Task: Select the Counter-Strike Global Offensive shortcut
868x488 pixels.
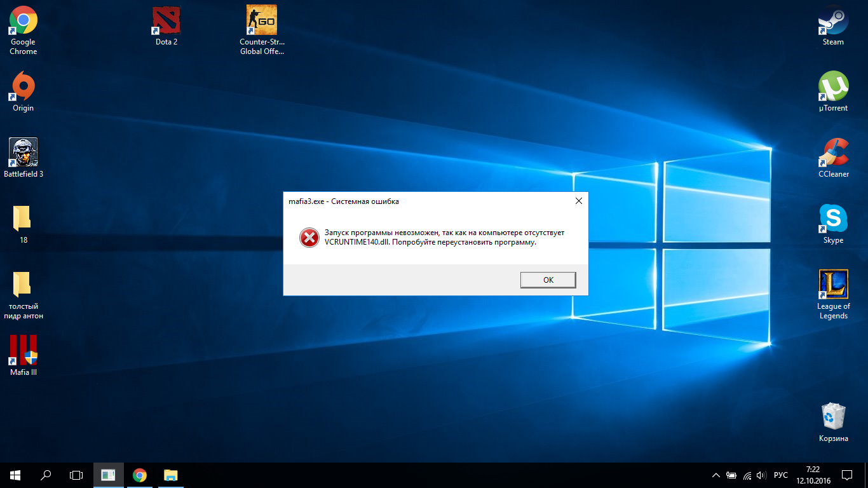Action: tap(261, 30)
